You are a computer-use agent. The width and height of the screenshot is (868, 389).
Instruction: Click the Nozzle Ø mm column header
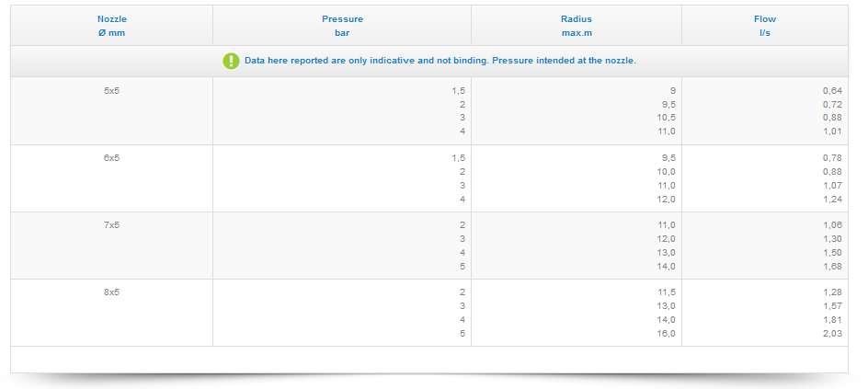(111, 25)
